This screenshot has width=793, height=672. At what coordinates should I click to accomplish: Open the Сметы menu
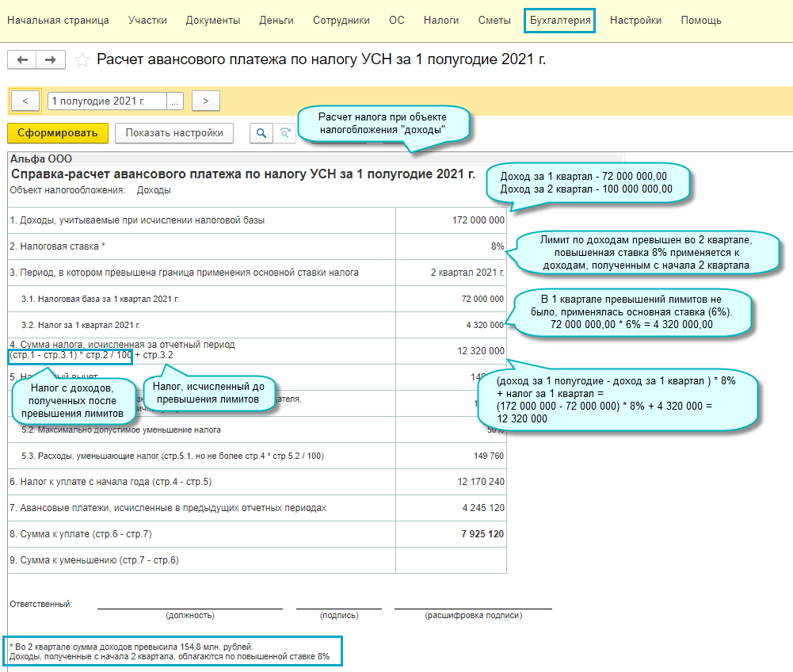[494, 21]
